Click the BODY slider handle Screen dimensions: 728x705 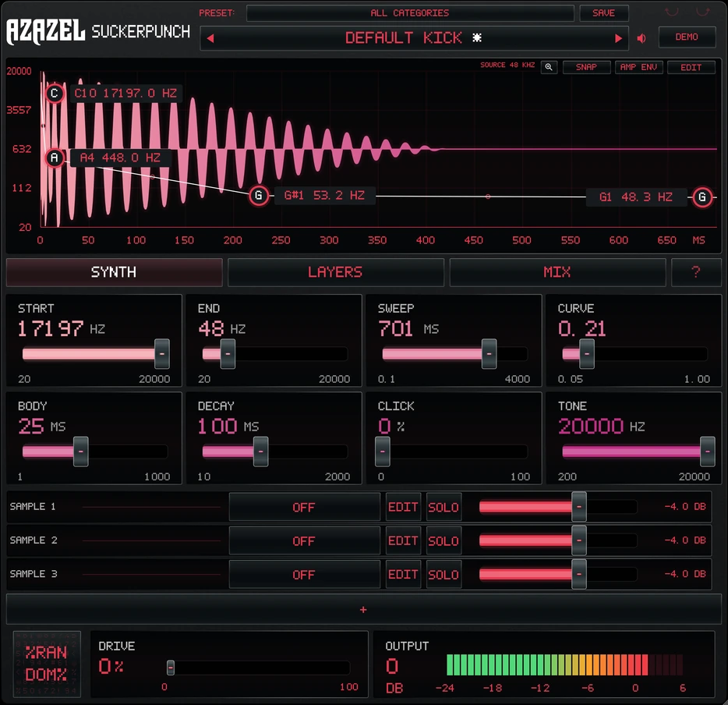(81, 452)
